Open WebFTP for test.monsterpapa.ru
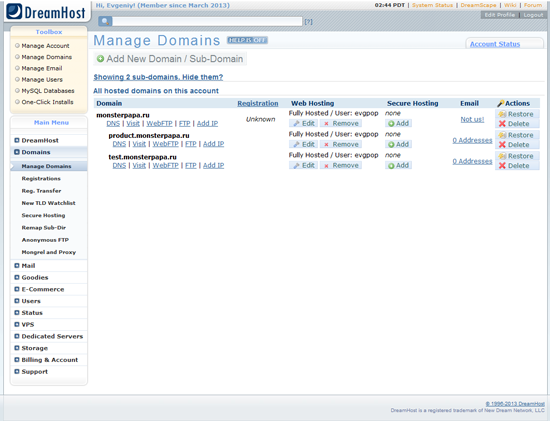The height and width of the screenshot is (421, 550). click(x=166, y=166)
